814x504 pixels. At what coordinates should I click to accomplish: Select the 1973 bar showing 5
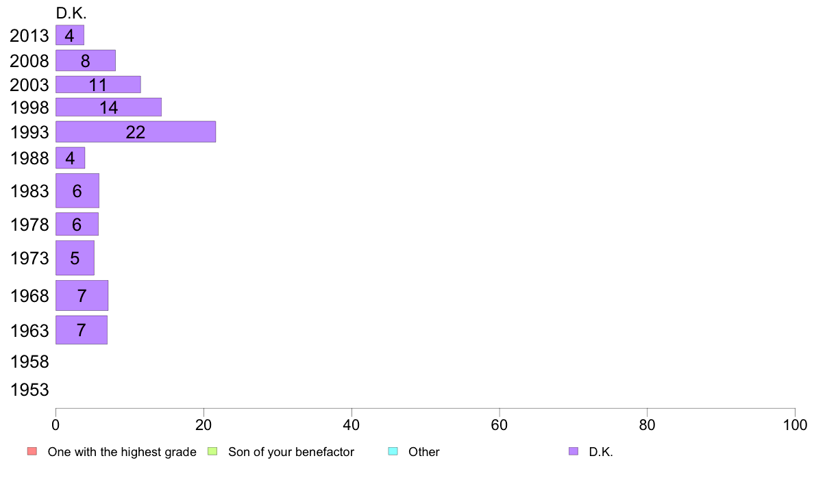pos(75,258)
